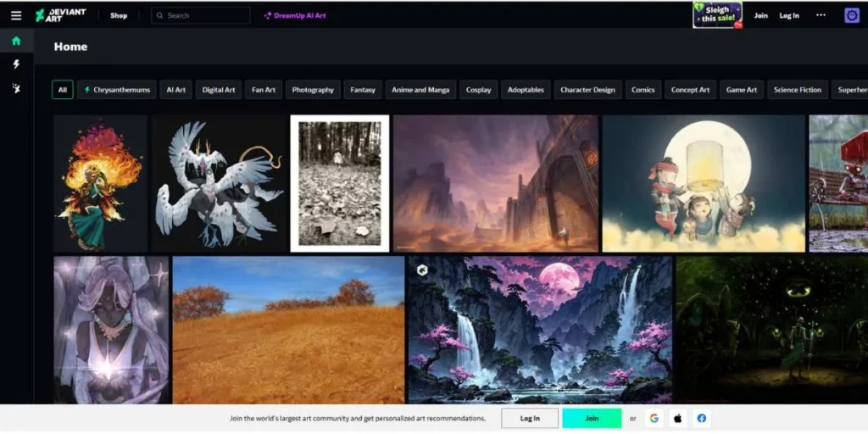Select the Home icon in sidebar
Image resolution: width=868 pixels, height=434 pixels.
pos(16,41)
